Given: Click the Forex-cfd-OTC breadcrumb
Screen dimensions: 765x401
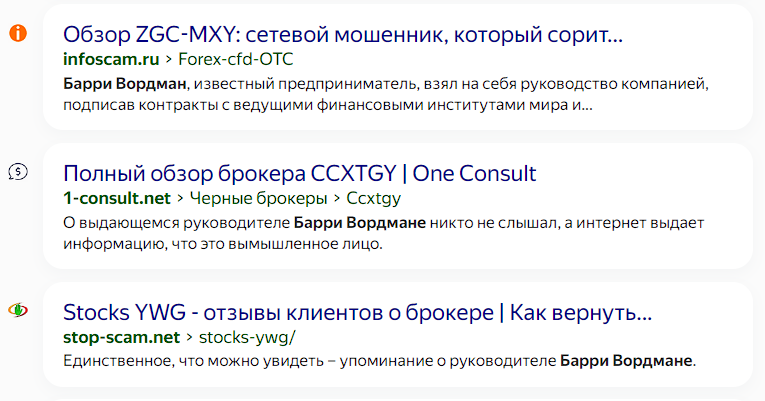Looking at the screenshot, I should click(x=236, y=60).
